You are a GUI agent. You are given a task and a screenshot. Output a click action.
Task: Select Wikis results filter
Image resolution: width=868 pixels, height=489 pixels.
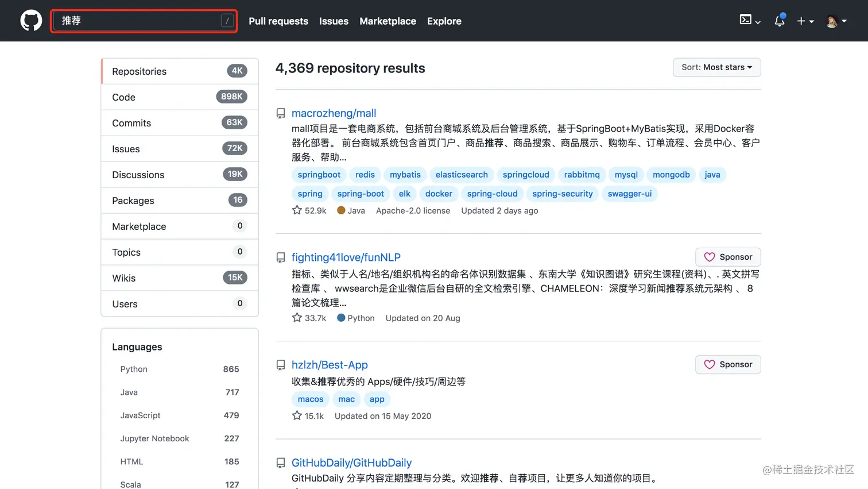click(180, 278)
